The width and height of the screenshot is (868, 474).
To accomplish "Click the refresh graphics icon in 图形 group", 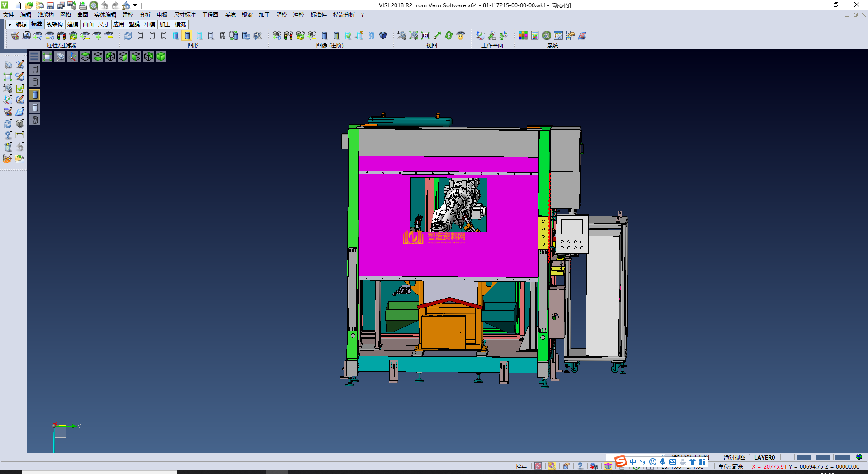I will [128, 35].
